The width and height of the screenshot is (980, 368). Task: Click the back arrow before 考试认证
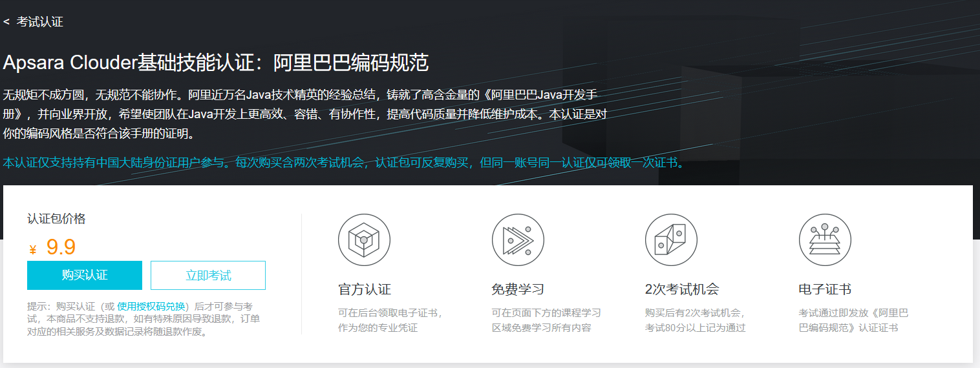[6, 22]
